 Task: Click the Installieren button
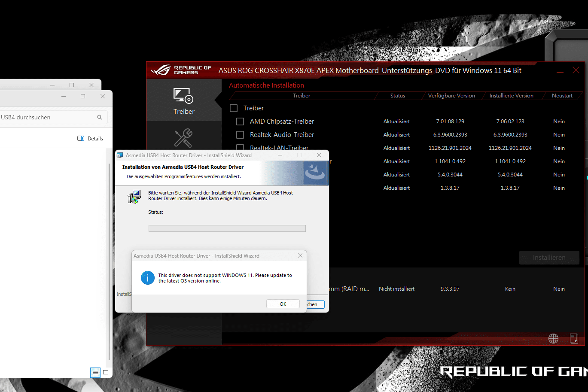[549, 258]
